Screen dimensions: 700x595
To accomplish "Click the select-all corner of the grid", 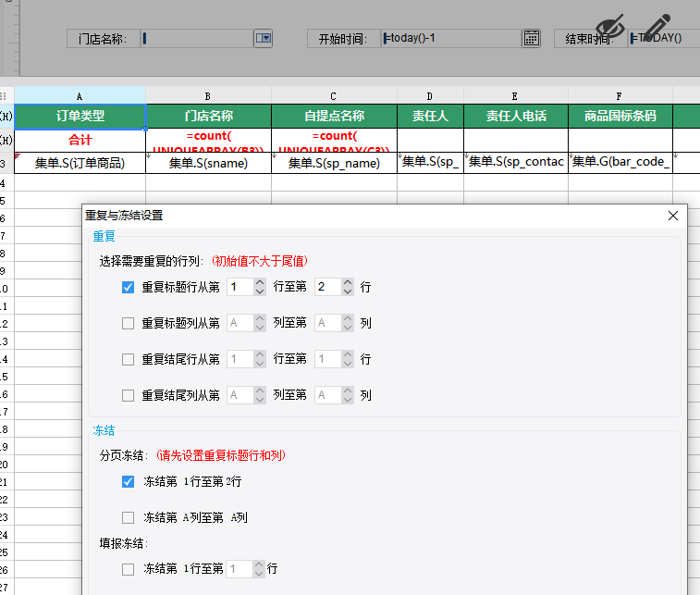I will point(6,95).
